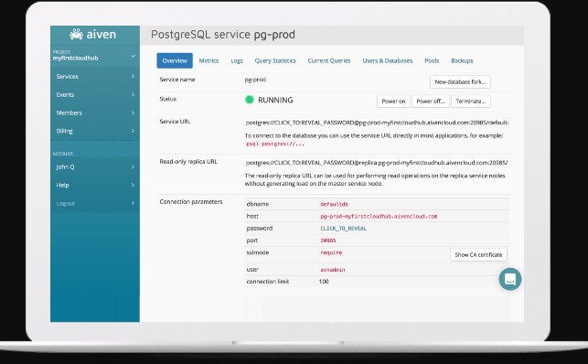The height and width of the screenshot is (364, 588).
Task: Open John Q account menu
Action: click(95, 166)
